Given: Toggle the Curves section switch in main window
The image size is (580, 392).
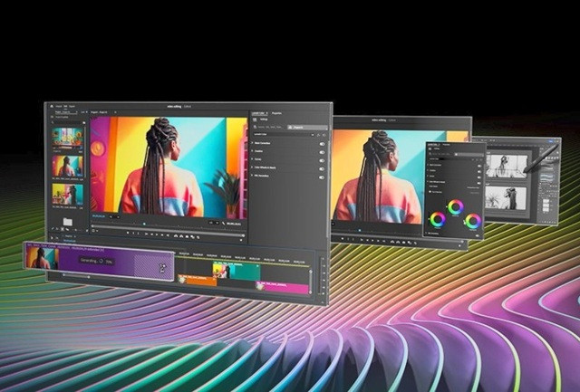Looking at the screenshot, I should [x=322, y=160].
